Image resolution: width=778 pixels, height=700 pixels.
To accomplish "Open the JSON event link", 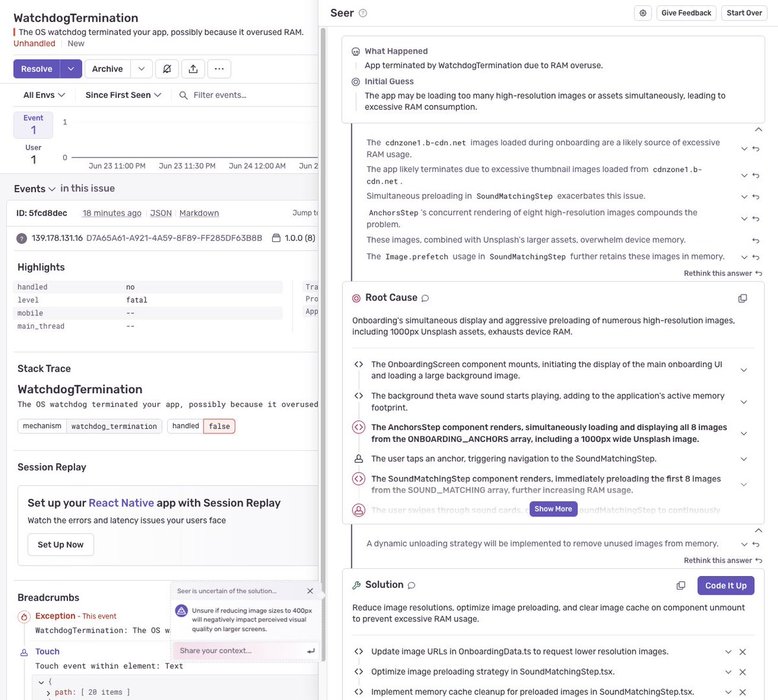I will click(x=160, y=213).
